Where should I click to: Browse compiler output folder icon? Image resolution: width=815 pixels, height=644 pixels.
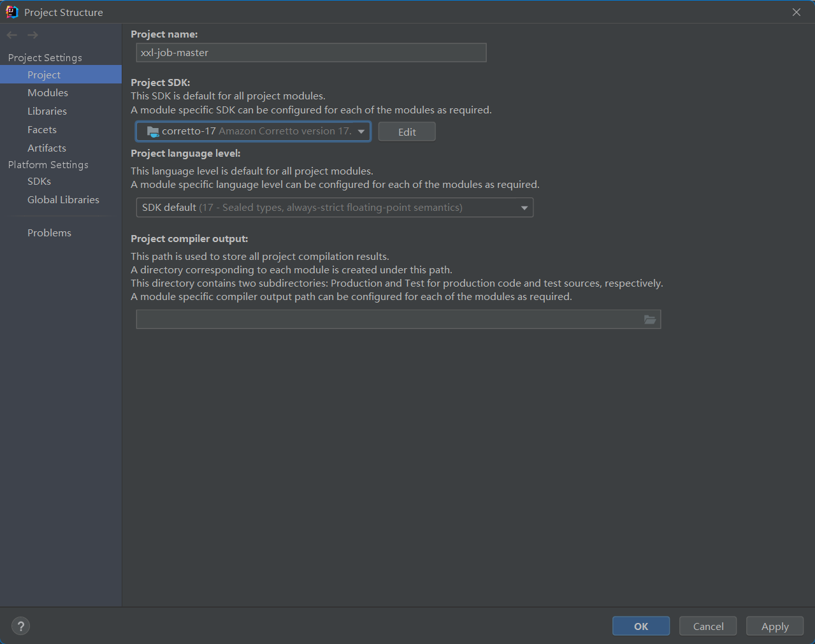(x=649, y=320)
